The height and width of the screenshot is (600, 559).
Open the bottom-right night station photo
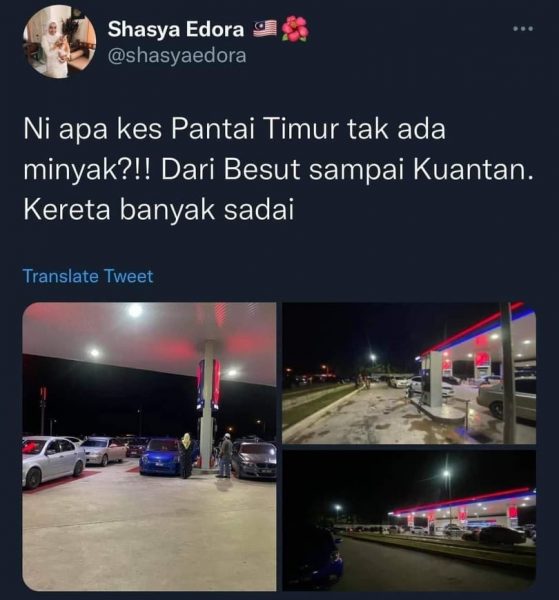(x=409, y=520)
